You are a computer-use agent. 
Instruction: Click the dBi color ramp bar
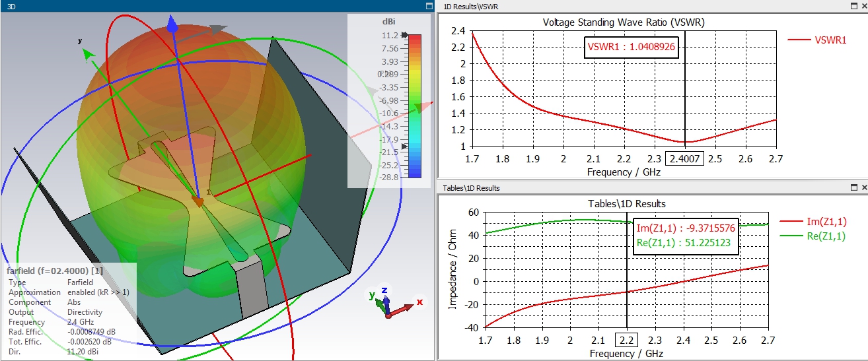(x=415, y=106)
